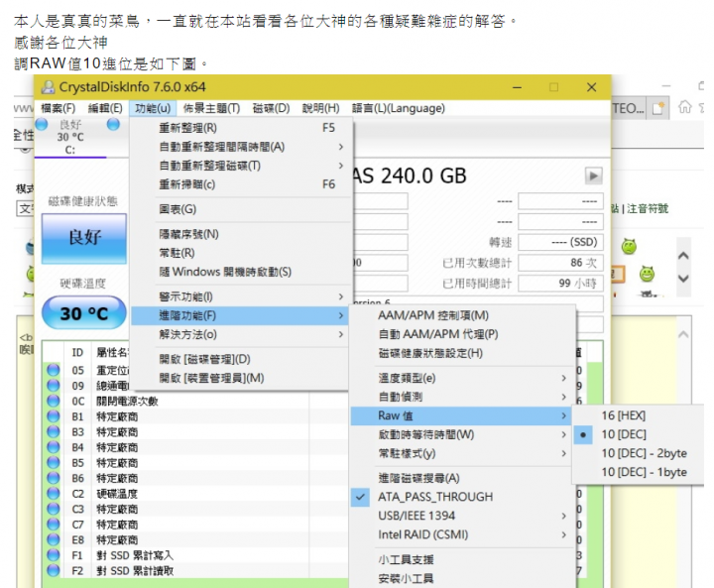The width and height of the screenshot is (714, 588).
Task: Expand 警示功能(I) submenu
Action: (x=241, y=296)
